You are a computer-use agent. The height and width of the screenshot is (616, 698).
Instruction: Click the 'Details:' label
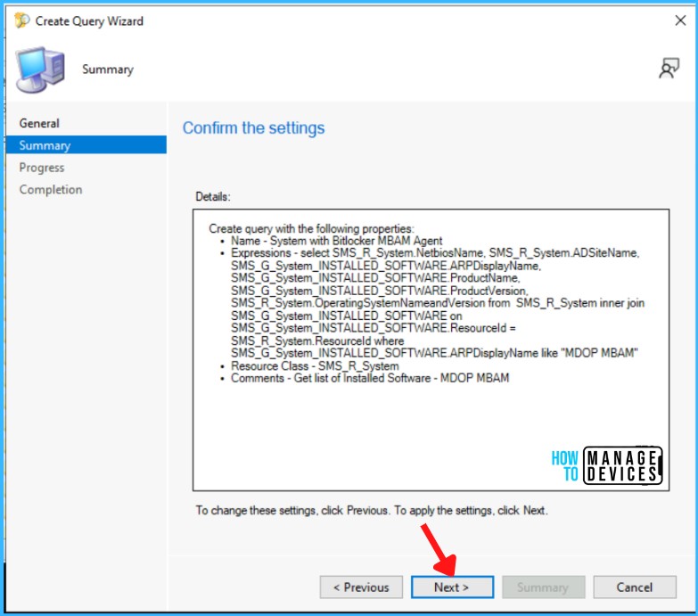(213, 196)
